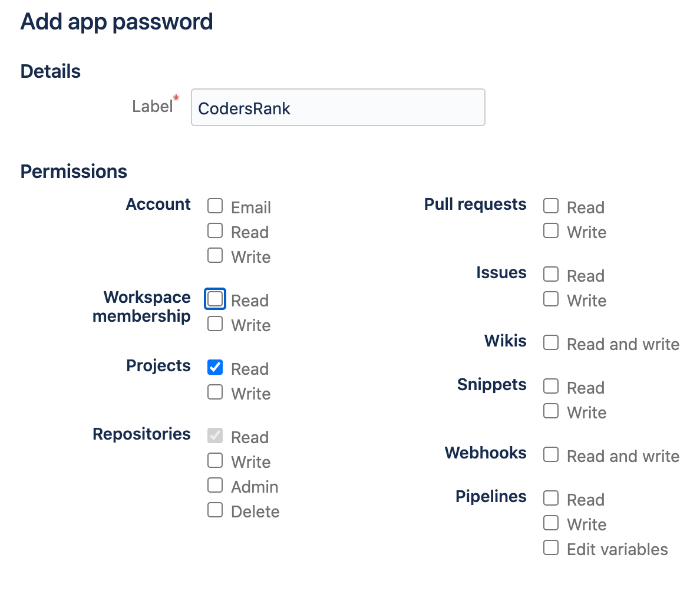Click the Label text input field
The width and height of the screenshot is (700, 594).
tap(338, 108)
